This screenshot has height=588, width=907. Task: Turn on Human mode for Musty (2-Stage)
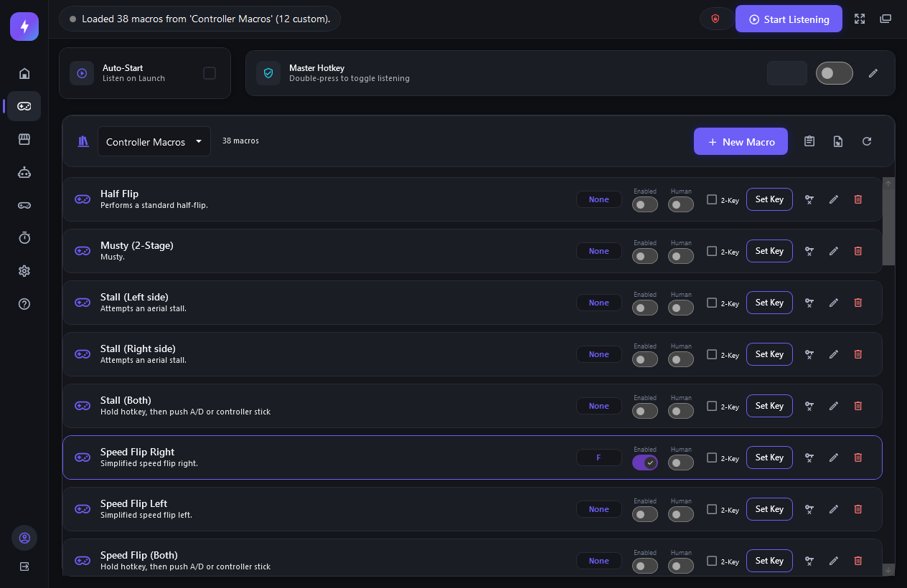coord(681,257)
